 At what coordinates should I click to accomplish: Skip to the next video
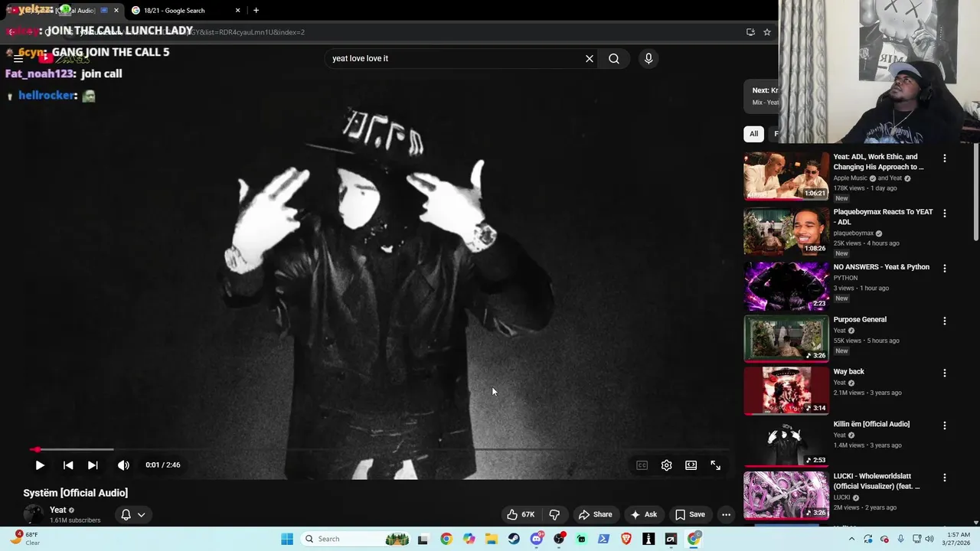(x=93, y=465)
